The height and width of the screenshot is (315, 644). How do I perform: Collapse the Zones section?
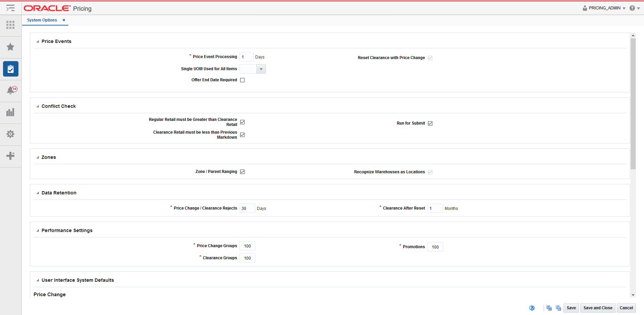tap(38, 157)
